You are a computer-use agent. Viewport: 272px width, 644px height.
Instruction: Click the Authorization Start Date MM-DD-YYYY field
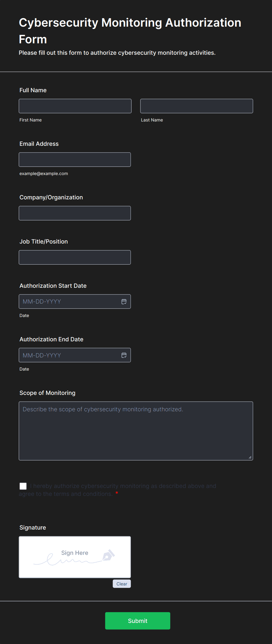(69, 302)
